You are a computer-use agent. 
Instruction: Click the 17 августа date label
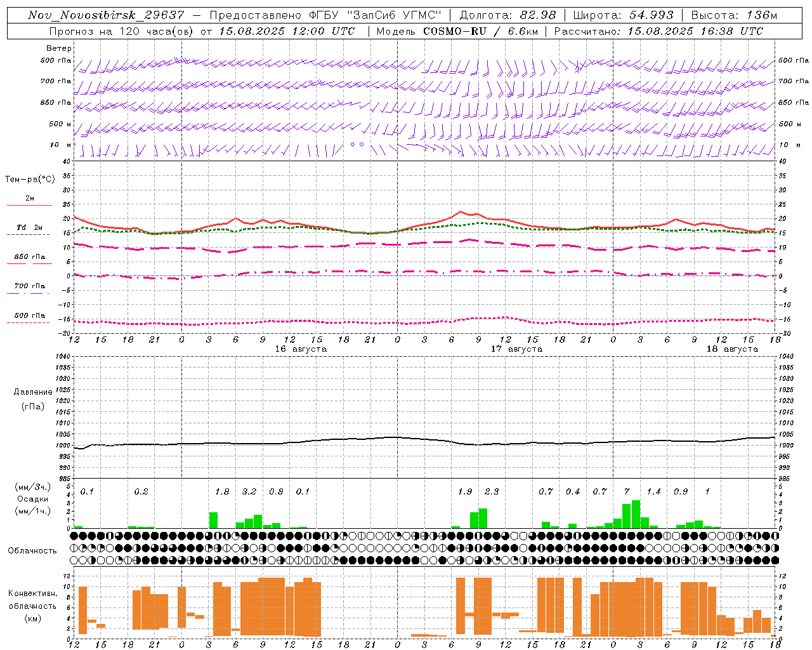tap(516, 349)
